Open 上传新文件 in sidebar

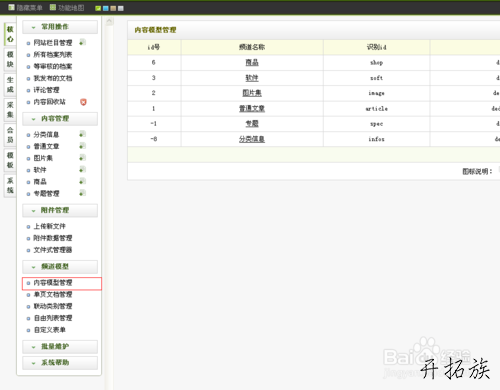tap(50, 226)
